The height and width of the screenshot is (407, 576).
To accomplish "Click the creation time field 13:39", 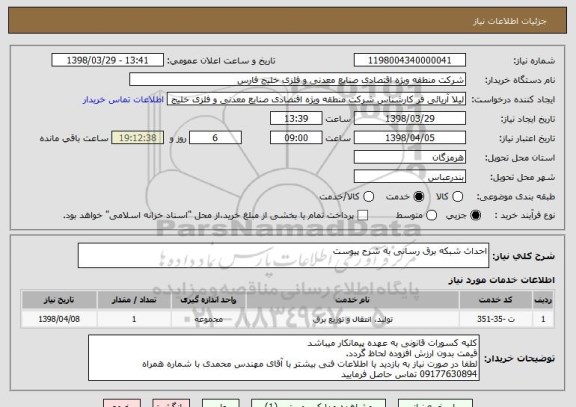I will [296, 118].
